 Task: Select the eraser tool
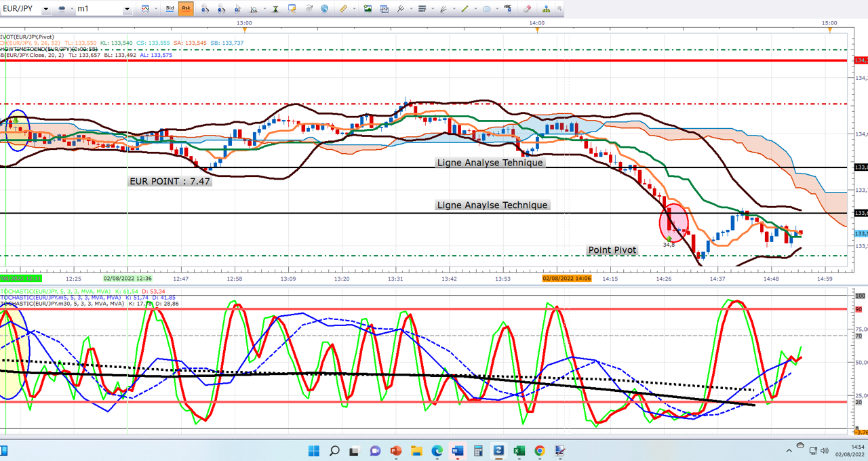528,9
